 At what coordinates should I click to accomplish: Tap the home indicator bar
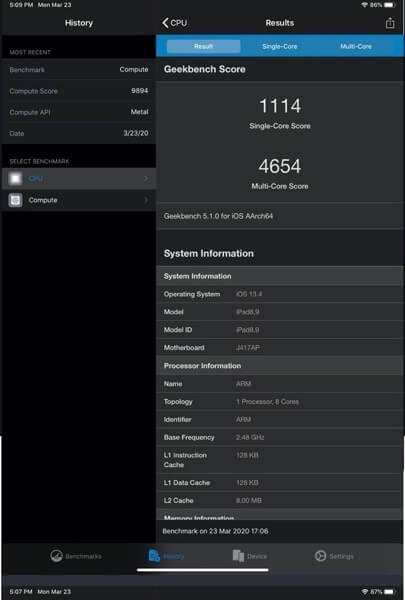pyautogui.click(x=202, y=570)
